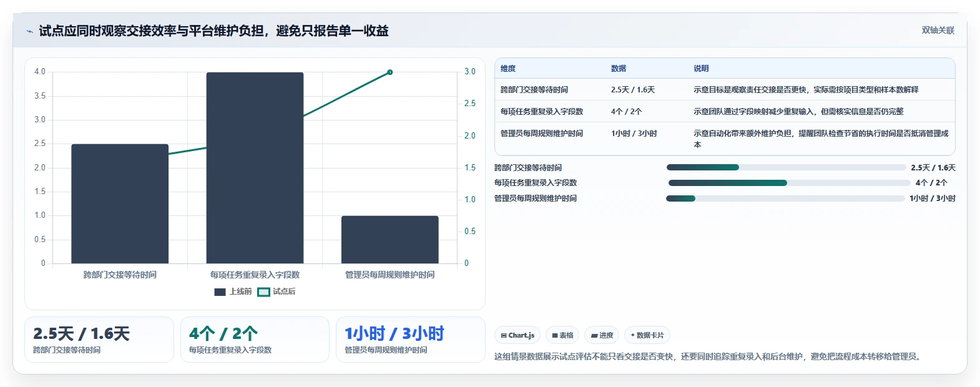Click the short bar for 管理员每周规则维护时间
This screenshot has width=980, height=387.
390,240
